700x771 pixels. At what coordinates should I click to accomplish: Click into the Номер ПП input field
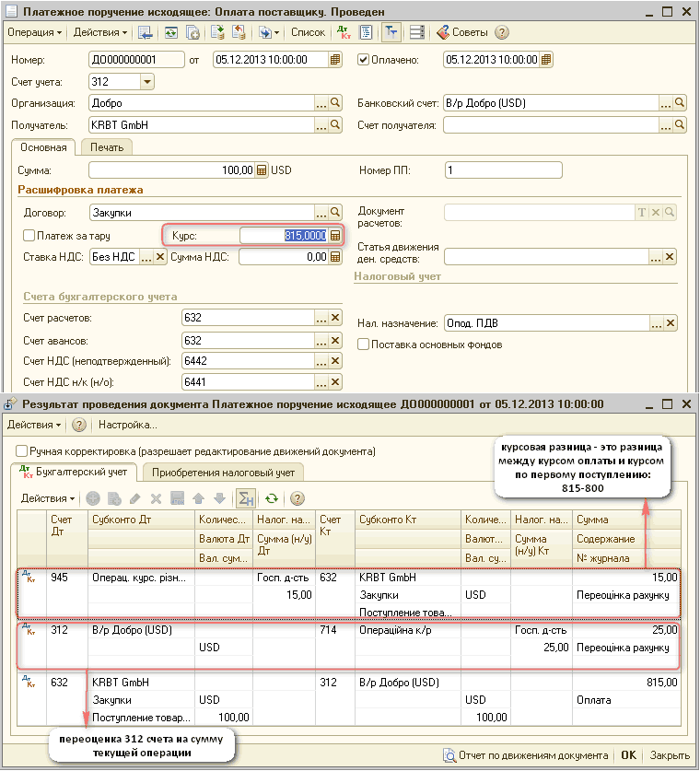point(502,170)
